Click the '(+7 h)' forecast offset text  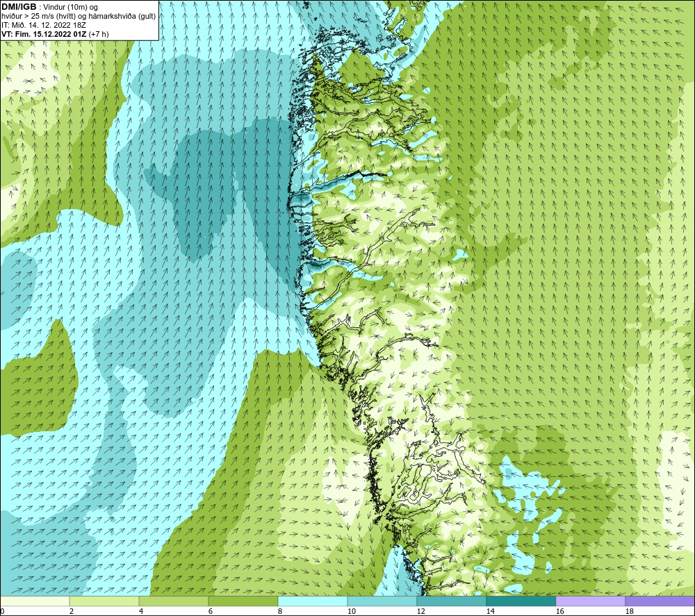point(99,34)
